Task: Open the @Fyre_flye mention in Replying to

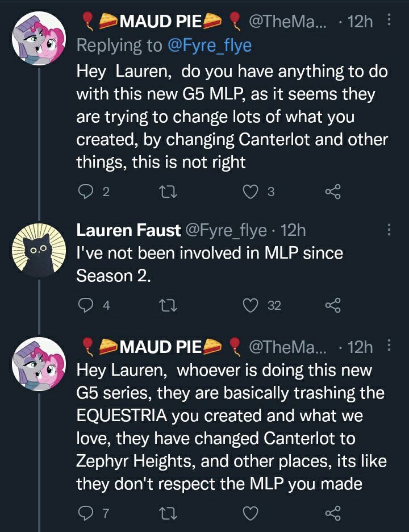Action: [x=208, y=45]
